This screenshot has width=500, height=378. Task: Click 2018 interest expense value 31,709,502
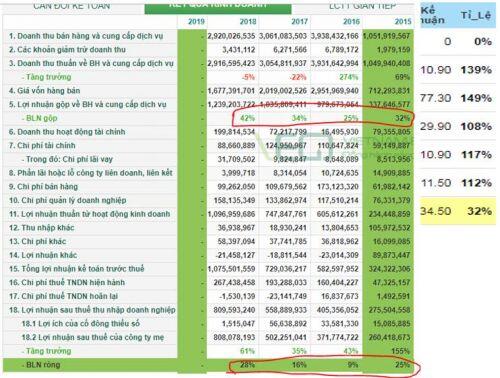point(236,159)
